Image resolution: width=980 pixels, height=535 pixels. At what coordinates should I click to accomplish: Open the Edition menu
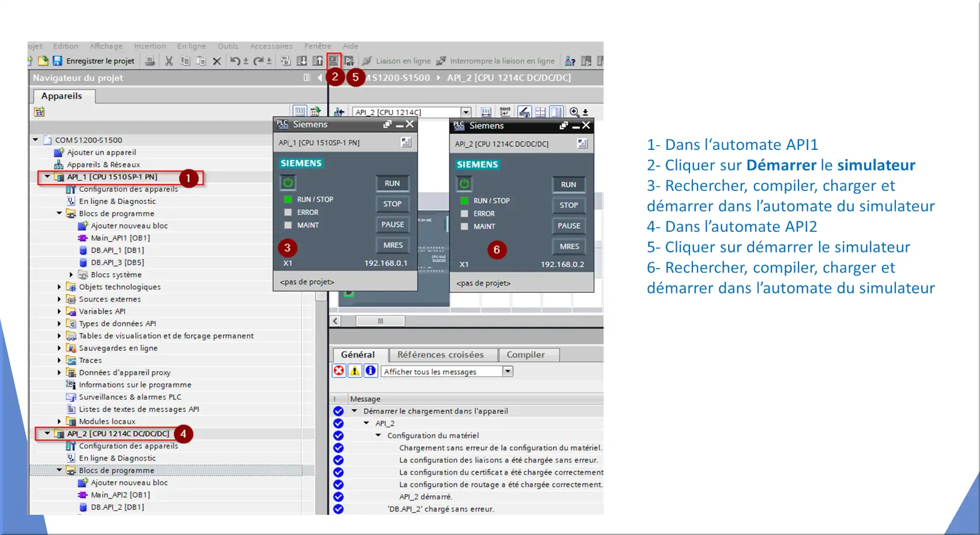click(66, 46)
